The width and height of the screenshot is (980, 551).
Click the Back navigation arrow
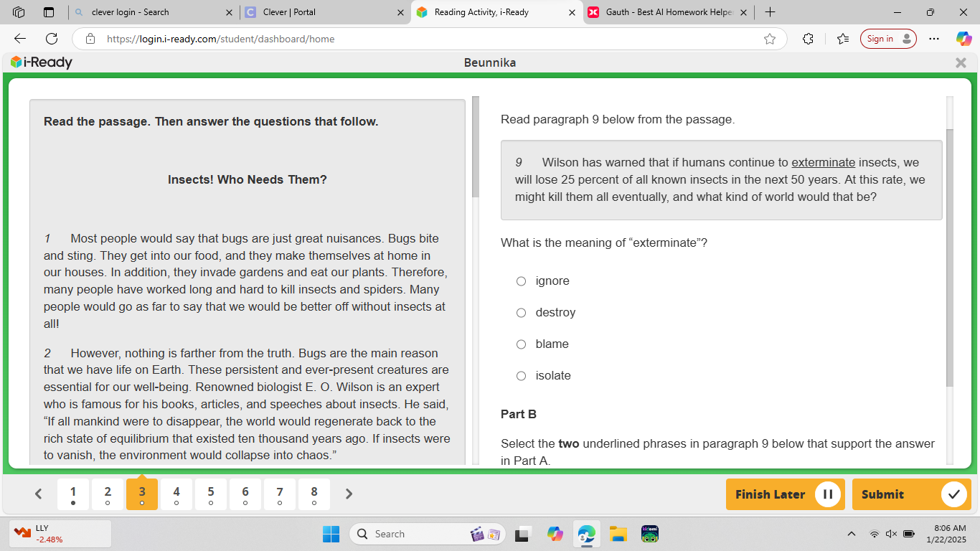(x=19, y=39)
